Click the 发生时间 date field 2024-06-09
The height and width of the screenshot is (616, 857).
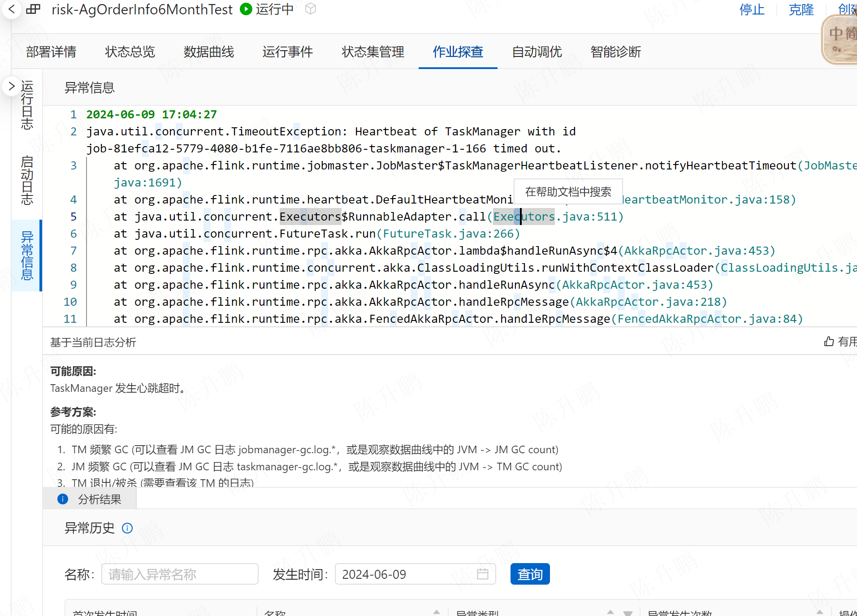click(x=415, y=574)
